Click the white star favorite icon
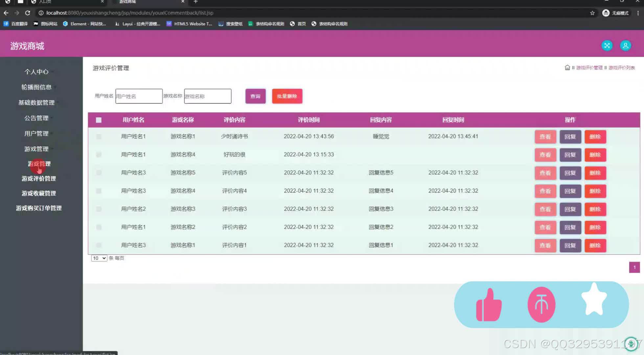The image size is (644, 355). pos(594,300)
